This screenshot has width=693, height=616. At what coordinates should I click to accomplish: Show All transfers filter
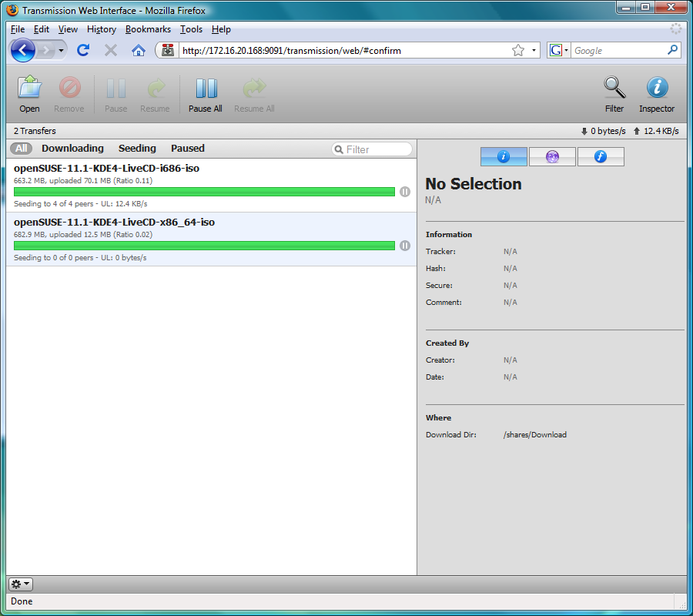22,149
